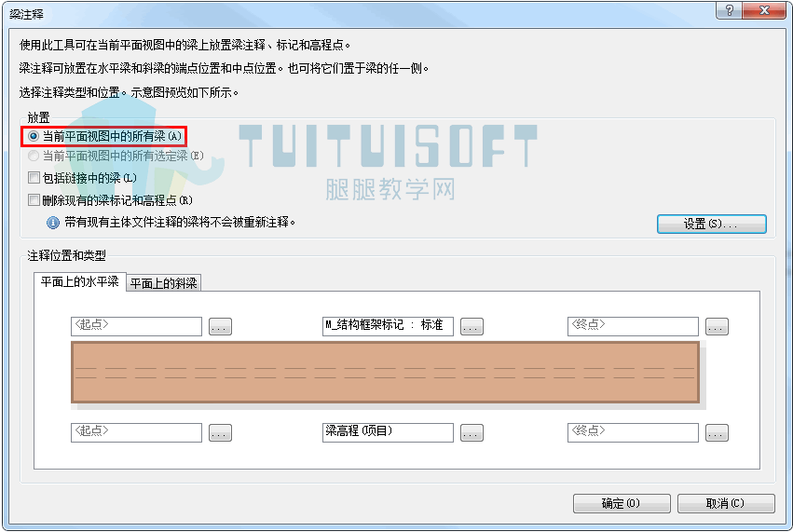Click the top-right 终点 annotation field
This screenshot has width=793, height=532.
click(633, 326)
